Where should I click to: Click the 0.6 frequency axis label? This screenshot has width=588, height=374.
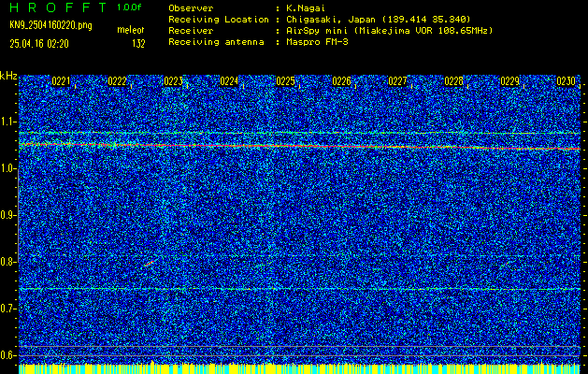[7, 355]
